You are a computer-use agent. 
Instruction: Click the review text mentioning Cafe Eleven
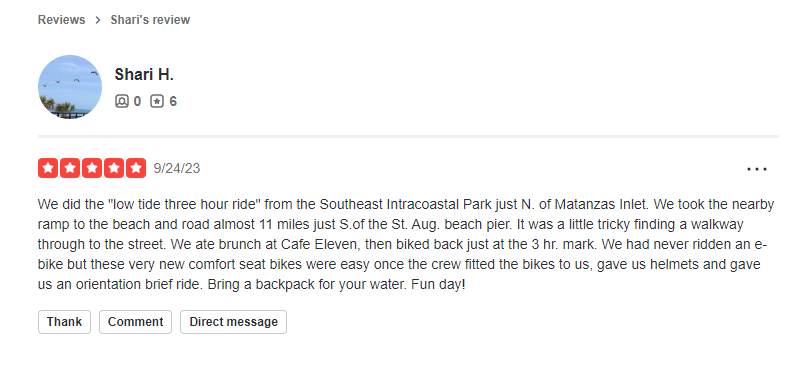pyautogui.click(x=406, y=244)
